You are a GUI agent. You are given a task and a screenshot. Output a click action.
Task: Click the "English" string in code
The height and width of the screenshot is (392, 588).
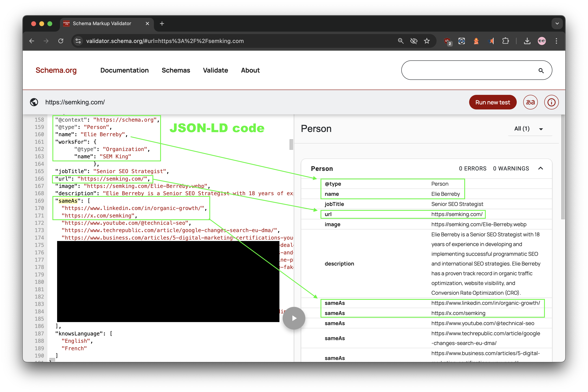76,341
